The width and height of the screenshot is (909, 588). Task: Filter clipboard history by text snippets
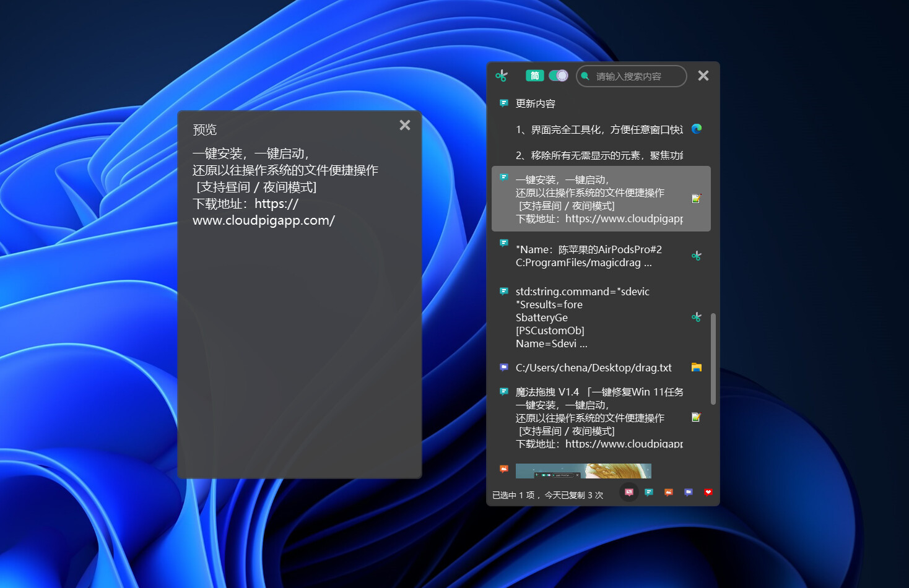(648, 492)
